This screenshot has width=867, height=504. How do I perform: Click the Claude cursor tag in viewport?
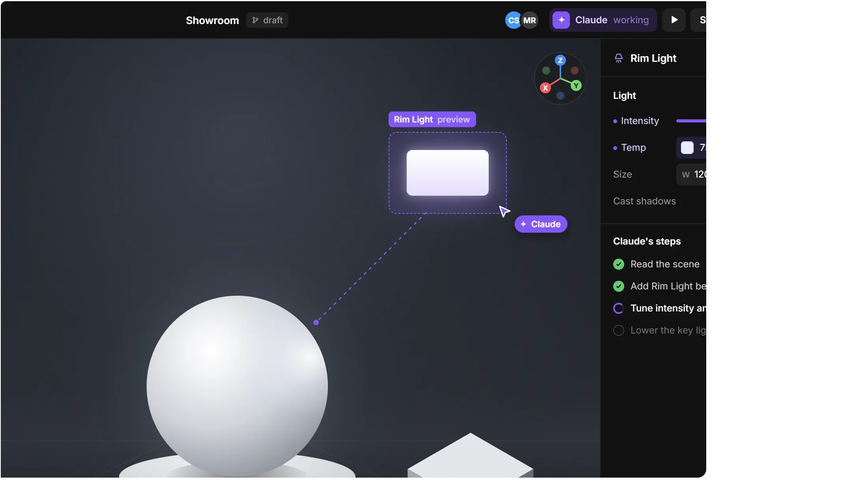click(x=541, y=224)
